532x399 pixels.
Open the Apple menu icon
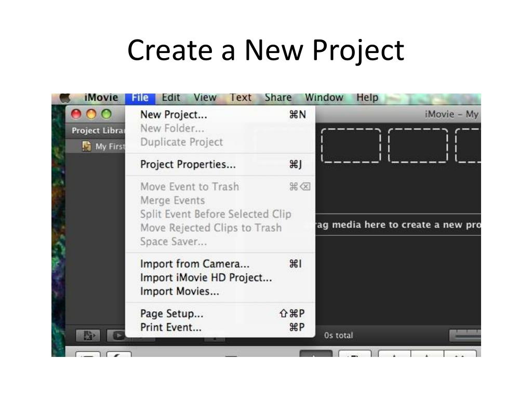(x=64, y=98)
